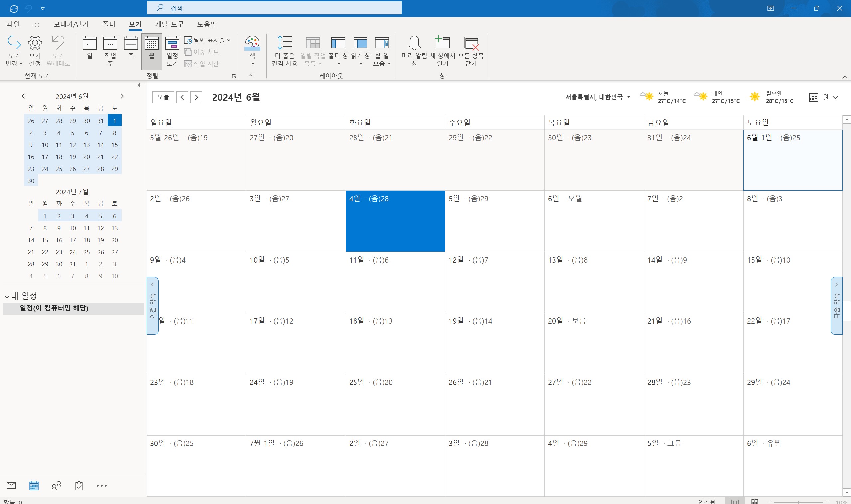Open the 도움말 tab

pos(207,24)
